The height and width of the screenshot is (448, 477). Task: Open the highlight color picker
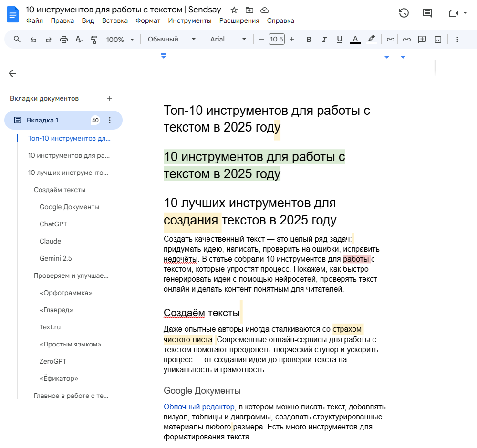point(371,39)
